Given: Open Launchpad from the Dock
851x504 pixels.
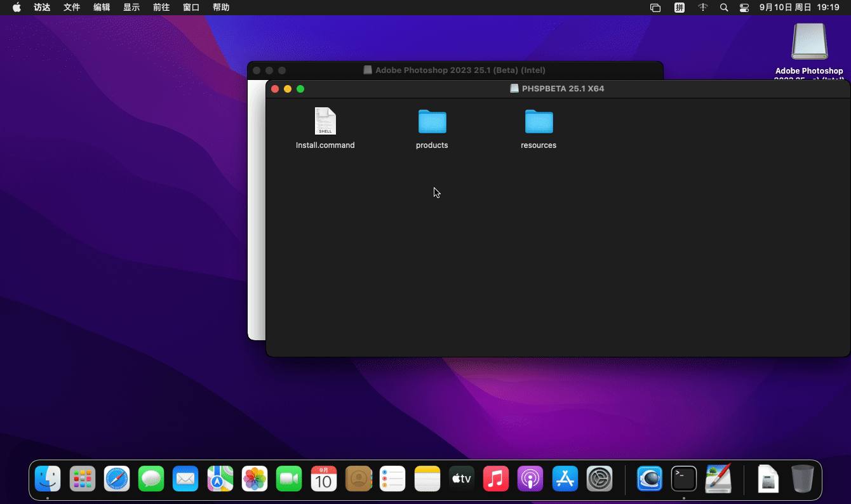Looking at the screenshot, I should click(x=82, y=479).
